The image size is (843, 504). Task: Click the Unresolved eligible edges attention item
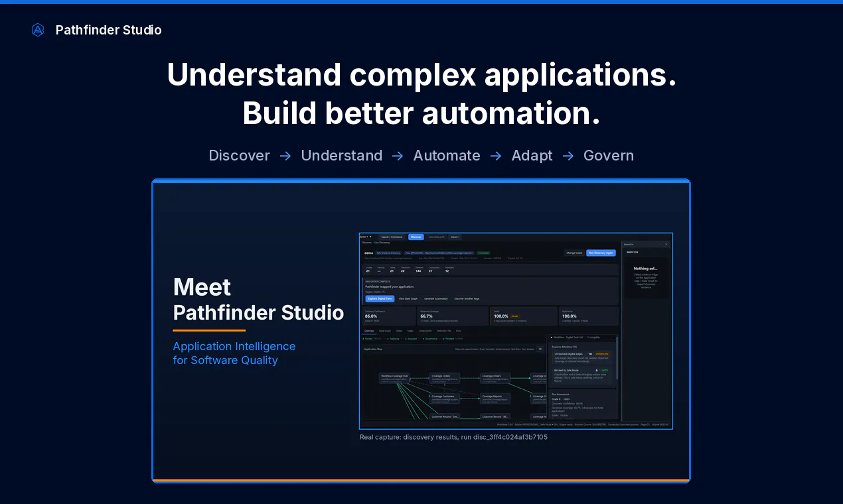[x=582, y=357]
